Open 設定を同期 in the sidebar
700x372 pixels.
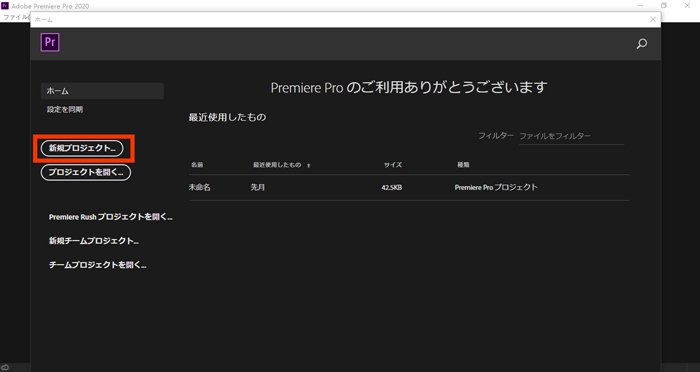click(65, 109)
